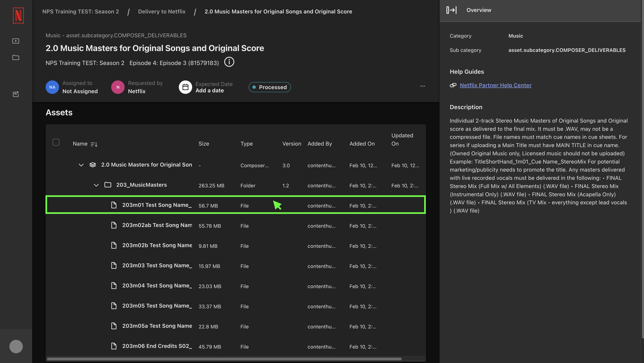Click the Added On column header

click(362, 144)
